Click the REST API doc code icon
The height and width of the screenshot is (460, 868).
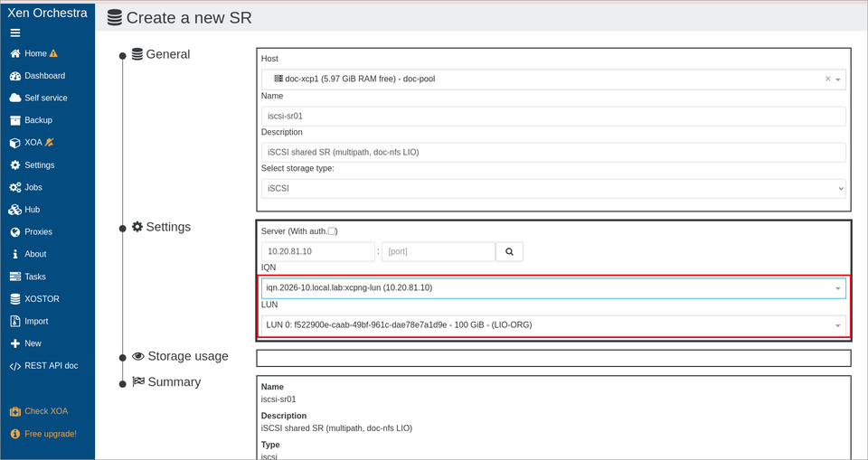(x=15, y=366)
